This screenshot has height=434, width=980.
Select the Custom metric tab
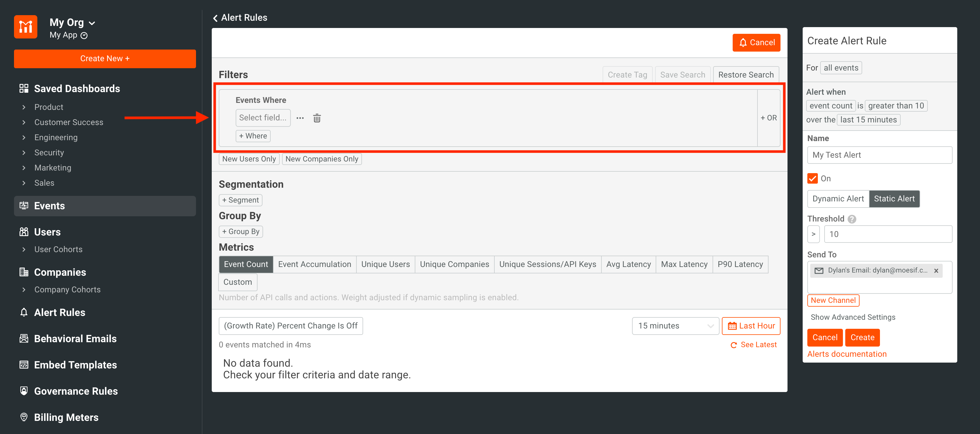click(x=237, y=282)
